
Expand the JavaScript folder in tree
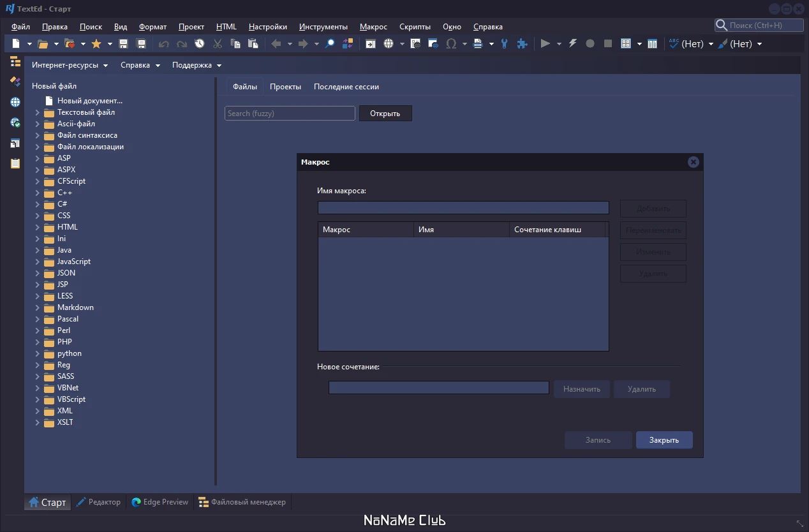pyautogui.click(x=37, y=262)
